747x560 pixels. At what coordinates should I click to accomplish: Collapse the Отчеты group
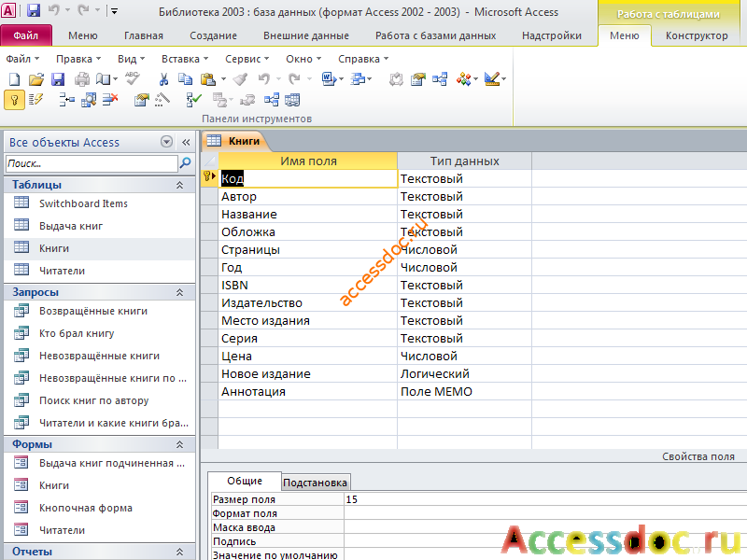coord(179,552)
